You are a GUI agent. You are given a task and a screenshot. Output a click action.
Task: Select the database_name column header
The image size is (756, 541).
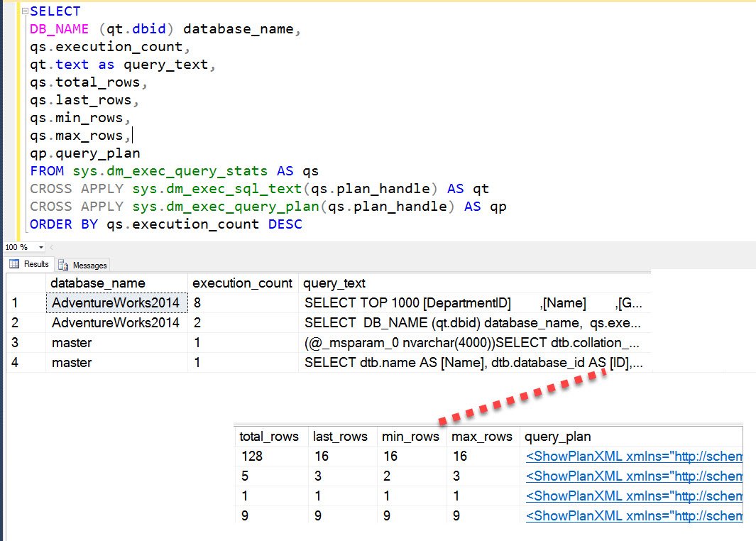[x=116, y=283]
